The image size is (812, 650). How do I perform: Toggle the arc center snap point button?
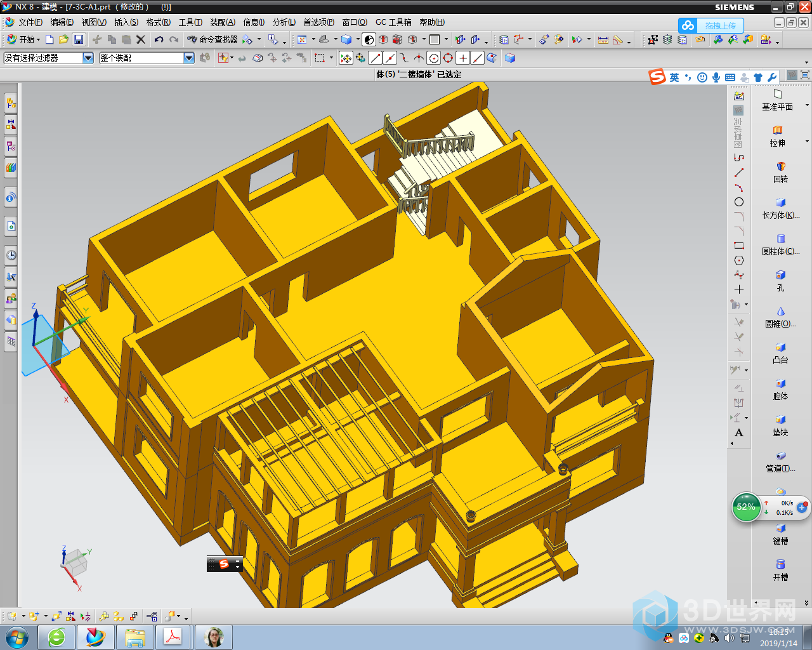pyautogui.click(x=434, y=58)
